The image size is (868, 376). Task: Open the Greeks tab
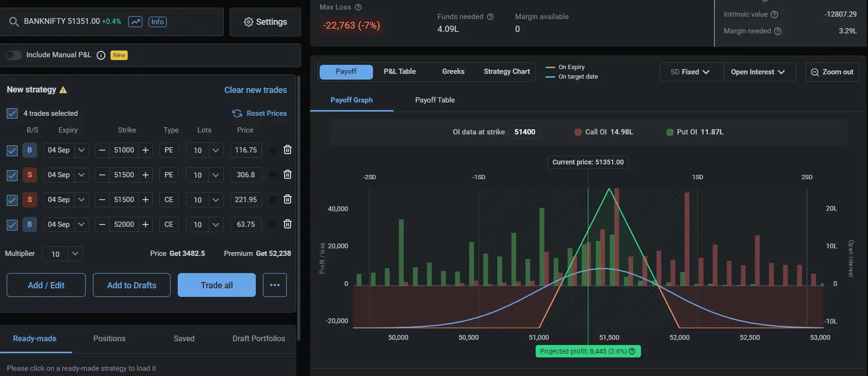pos(453,71)
